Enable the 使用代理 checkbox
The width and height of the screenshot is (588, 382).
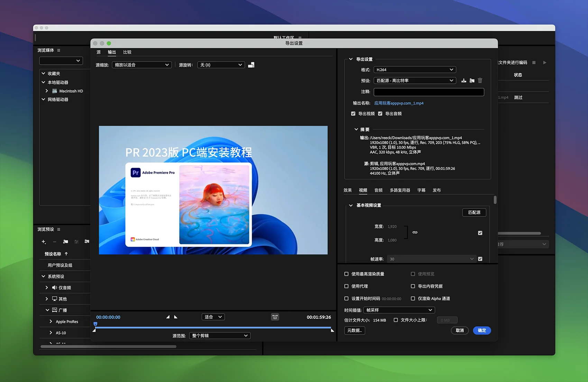coord(346,286)
